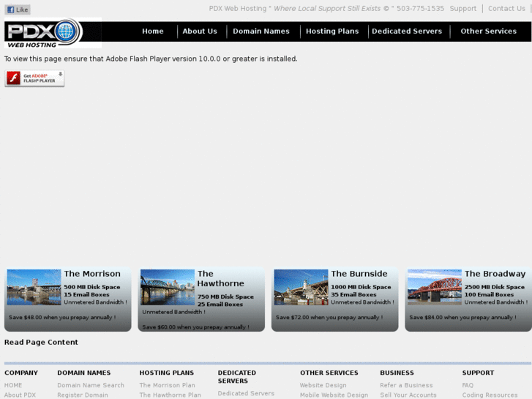The width and height of the screenshot is (532, 399).
Task: Click footer Website Design link
Action: [x=323, y=385]
